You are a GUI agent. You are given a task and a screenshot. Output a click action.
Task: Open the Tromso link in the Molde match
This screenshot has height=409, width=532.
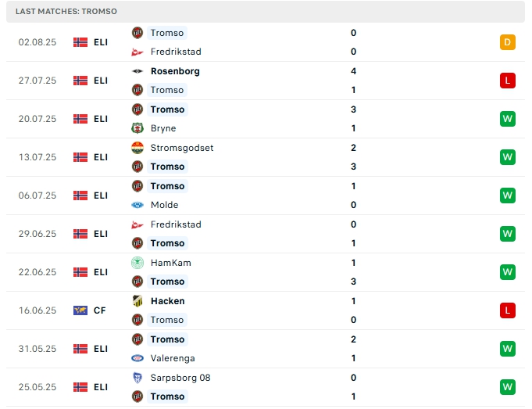pyautogui.click(x=167, y=186)
